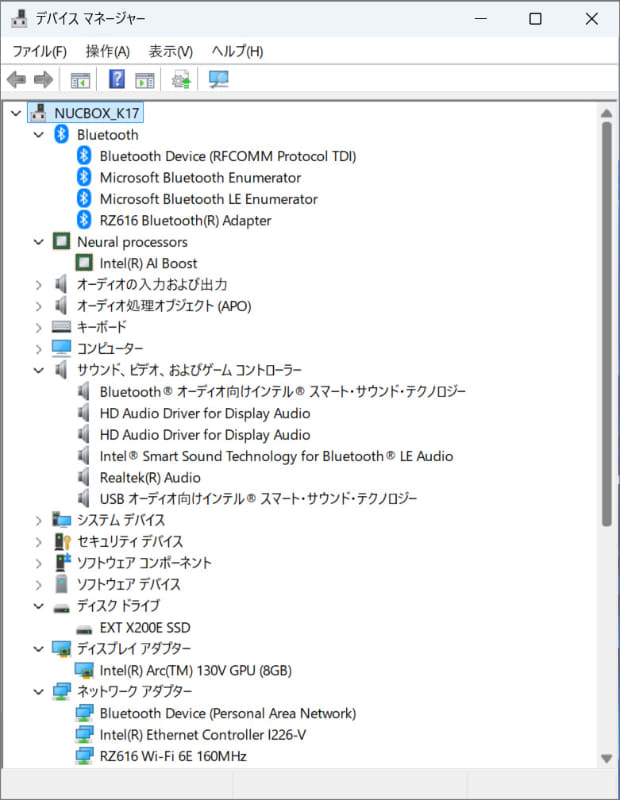Screen dimensions: 620x800
Task: Click the NUCBOX_K17 computer root icon
Action: coord(39,112)
